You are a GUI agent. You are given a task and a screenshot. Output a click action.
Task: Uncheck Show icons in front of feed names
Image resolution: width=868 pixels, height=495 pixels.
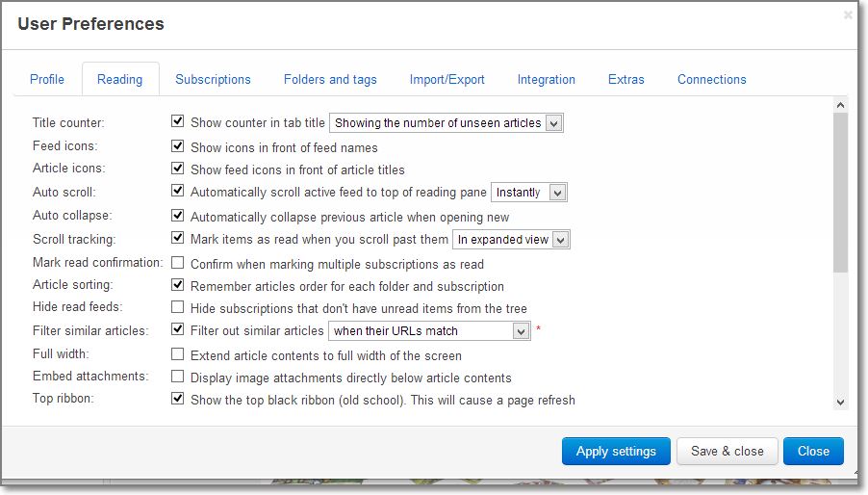[177, 145]
